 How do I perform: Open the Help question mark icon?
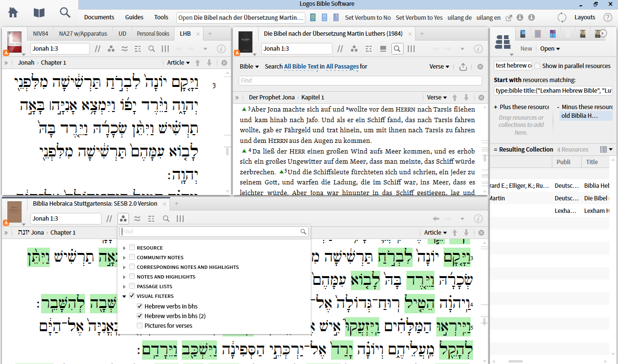(x=608, y=17)
